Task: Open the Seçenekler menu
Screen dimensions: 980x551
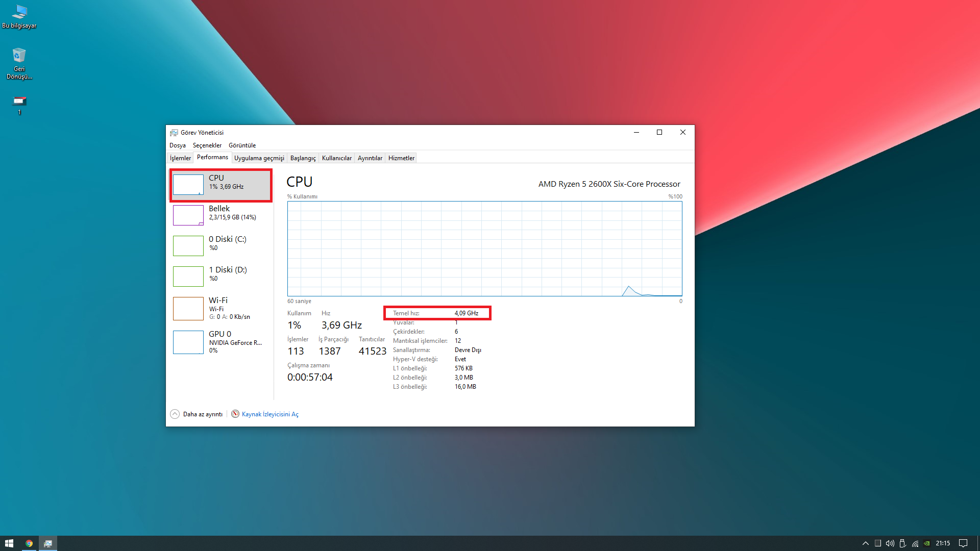Action: click(207, 145)
